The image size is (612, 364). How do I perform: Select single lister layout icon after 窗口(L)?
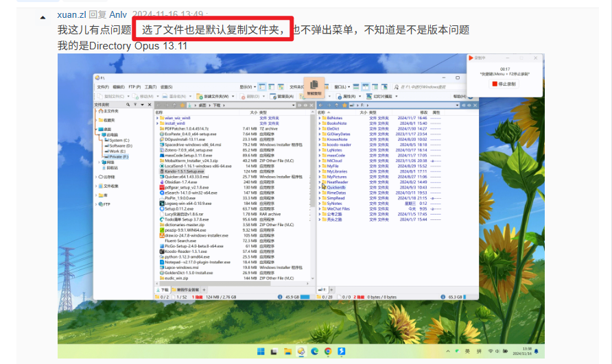coord(356,87)
